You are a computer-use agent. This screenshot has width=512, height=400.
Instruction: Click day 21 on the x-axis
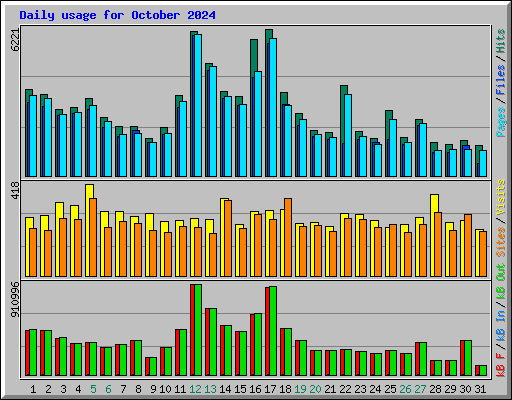pyautogui.click(x=330, y=389)
